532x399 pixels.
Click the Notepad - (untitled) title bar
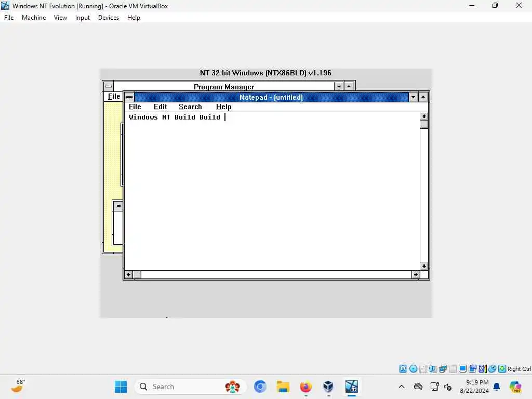point(271,97)
